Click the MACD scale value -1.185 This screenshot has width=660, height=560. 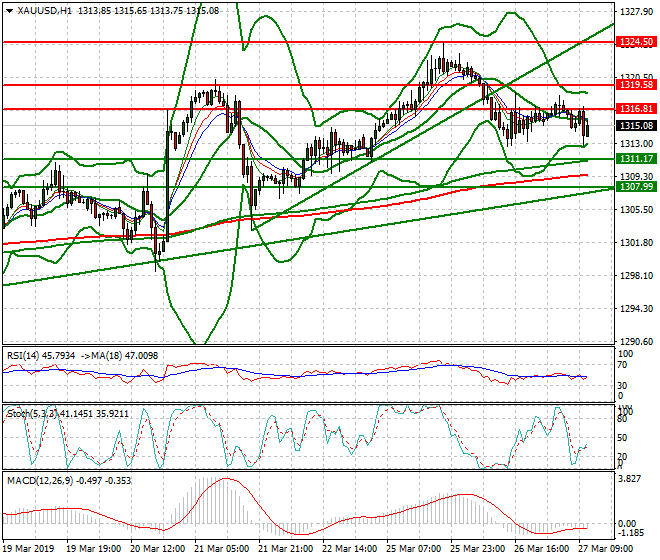click(630, 533)
